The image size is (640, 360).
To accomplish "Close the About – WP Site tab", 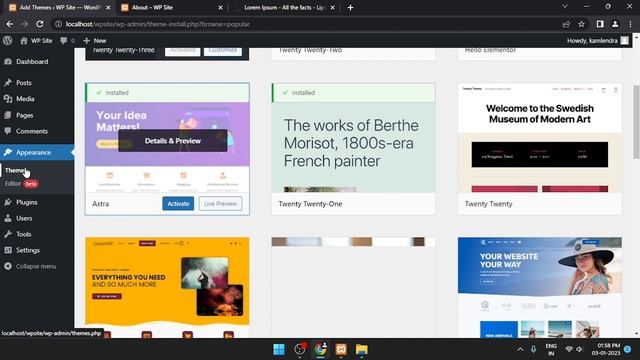I will 220,7.
